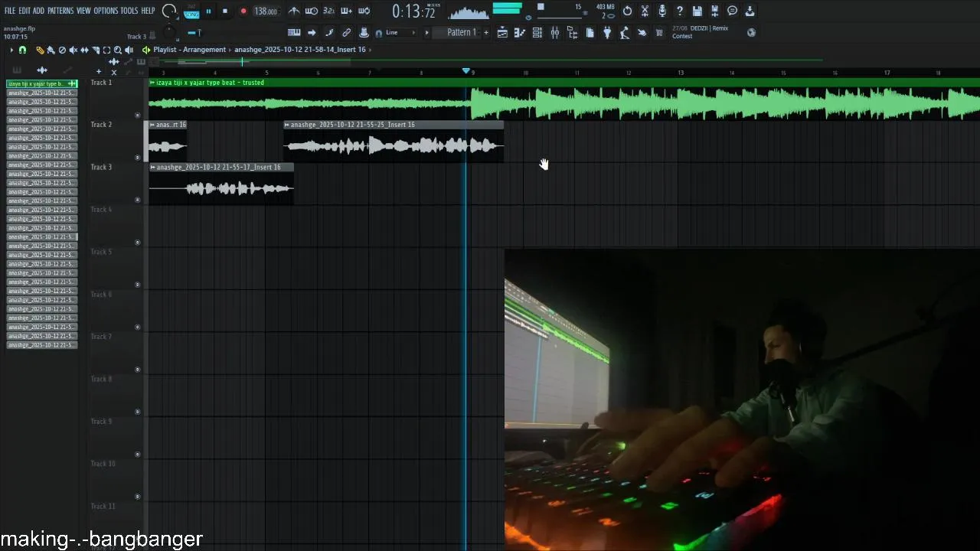
Task: Select the playlist Slip tool
Action: (x=84, y=50)
